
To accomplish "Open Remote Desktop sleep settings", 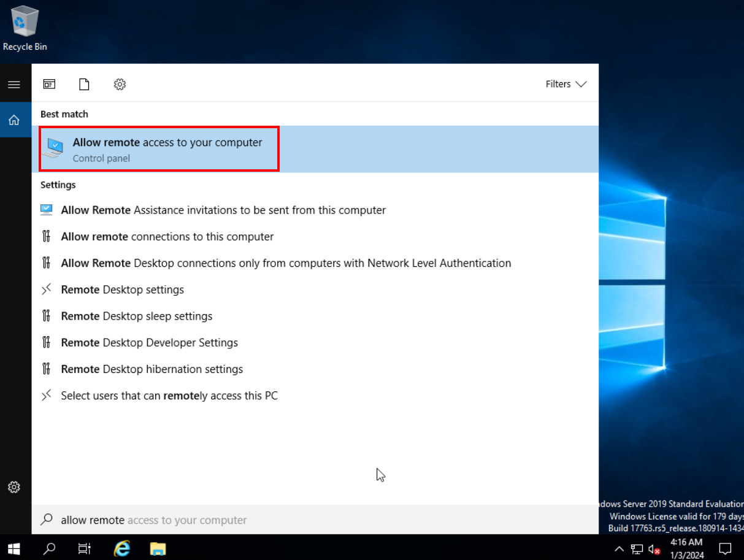I will tap(136, 316).
